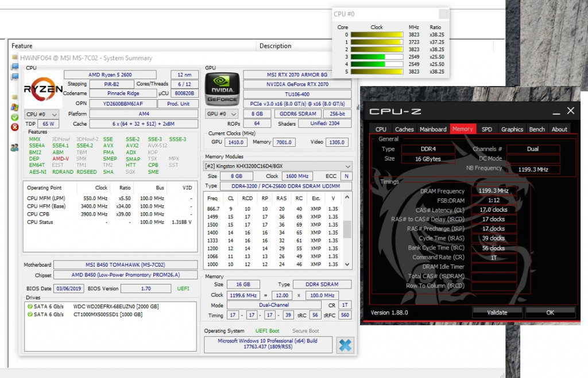Open the CPU #0 selector dropdown

pyautogui.click(x=42, y=114)
